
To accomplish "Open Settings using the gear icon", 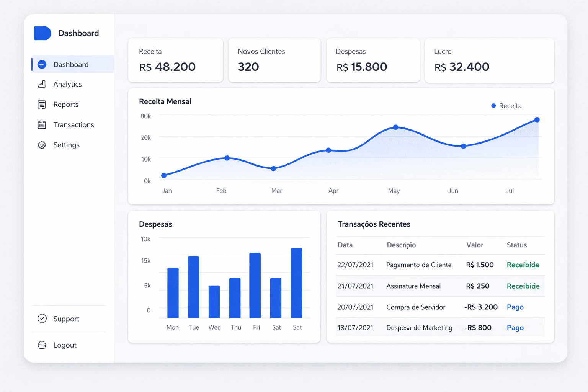I will (42, 145).
